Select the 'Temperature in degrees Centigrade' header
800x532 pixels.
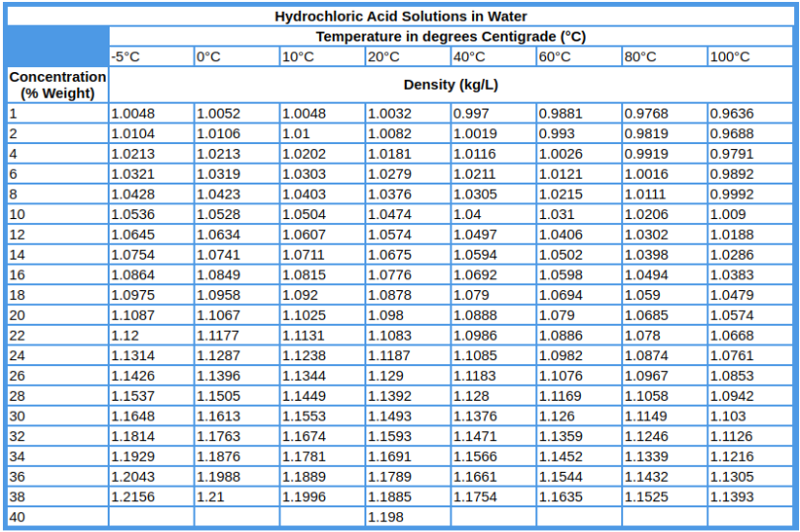pyautogui.click(x=450, y=37)
